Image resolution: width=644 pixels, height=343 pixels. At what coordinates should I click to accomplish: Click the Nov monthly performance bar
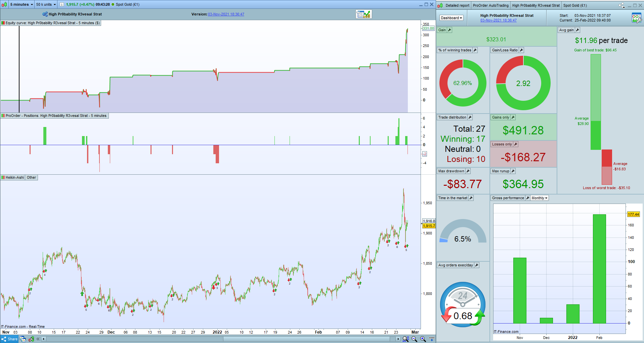coord(520,291)
